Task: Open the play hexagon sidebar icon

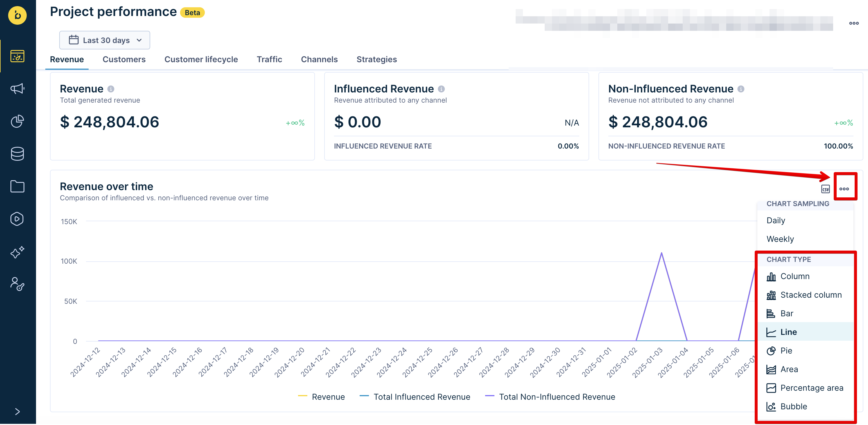Action: click(x=17, y=219)
